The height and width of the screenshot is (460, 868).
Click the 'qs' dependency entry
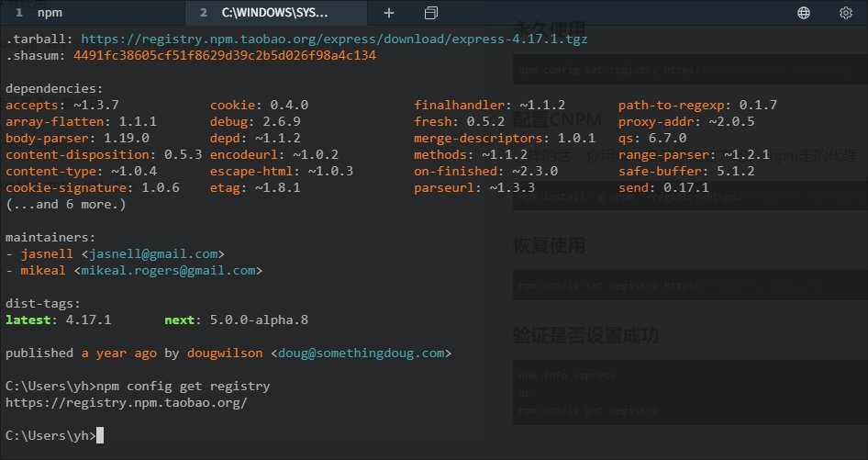(652, 138)
